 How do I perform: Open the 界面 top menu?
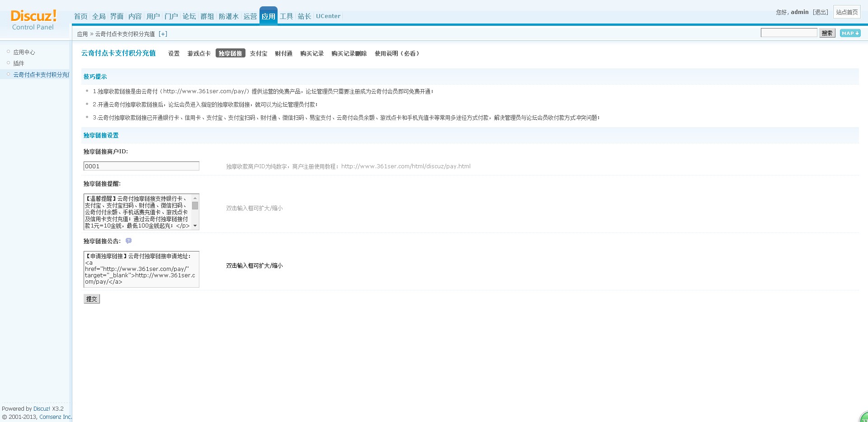pyautogui.click(x=117, y=16)
